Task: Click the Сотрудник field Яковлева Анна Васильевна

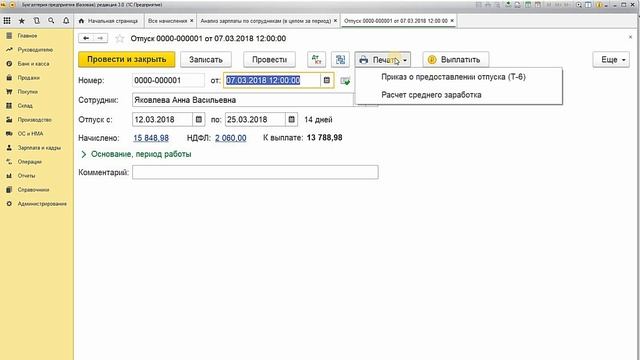Action: pos(242,100)
